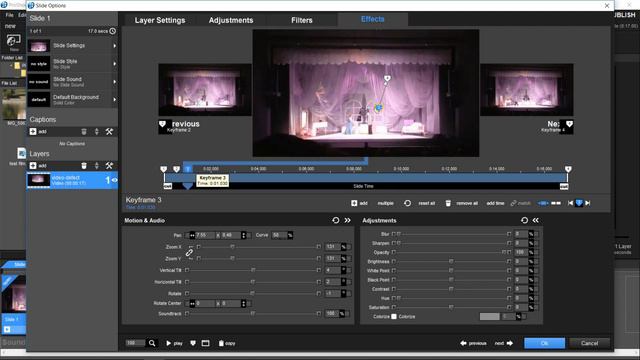This screenshot has height=360, width=640.
Task: Click multiple keyframes button
Action: coord(386,203)
